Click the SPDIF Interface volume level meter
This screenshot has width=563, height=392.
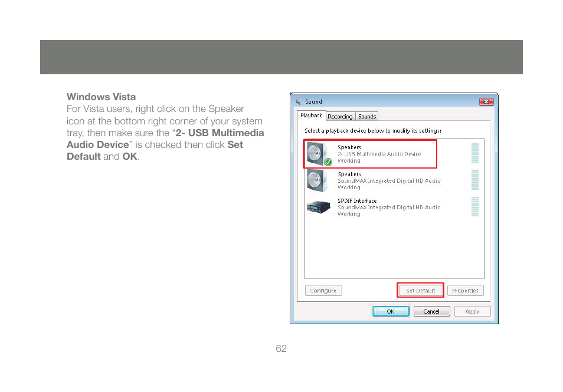(474, 206)
